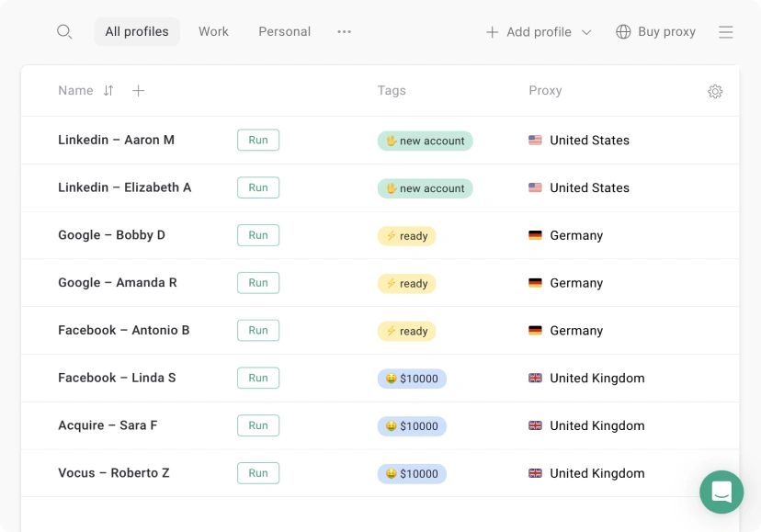Open the hamburger menu icon
This screenshot has width=761, height=532.
726,32
